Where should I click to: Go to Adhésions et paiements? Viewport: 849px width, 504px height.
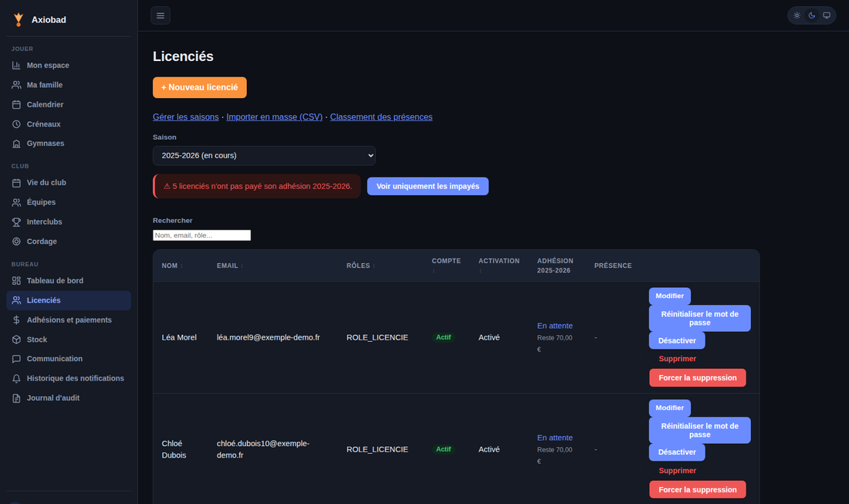pyautogui.click(x=69, y=320)
